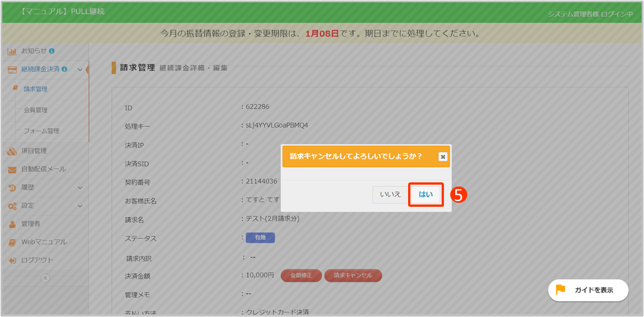The width and height of the screenshot is (644, 317).
Task: Click the person icon for 管理者
Action: point(12,224)
